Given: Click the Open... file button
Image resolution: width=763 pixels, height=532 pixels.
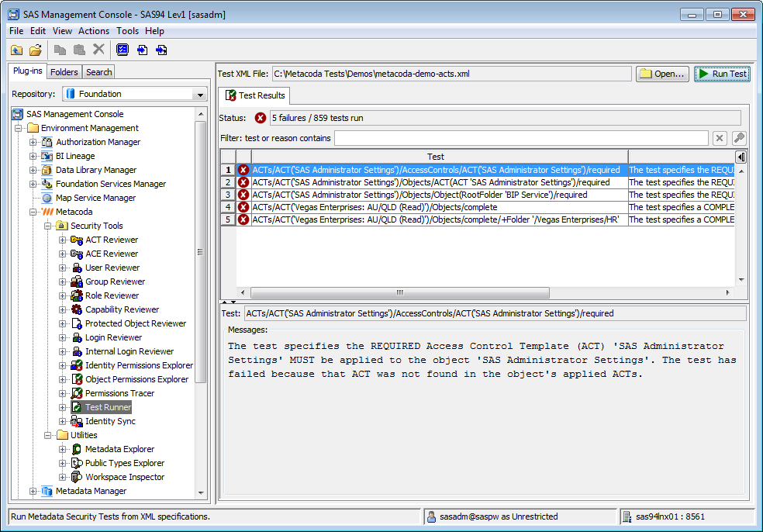Looking at the screenshot, I should click(662, 74).
